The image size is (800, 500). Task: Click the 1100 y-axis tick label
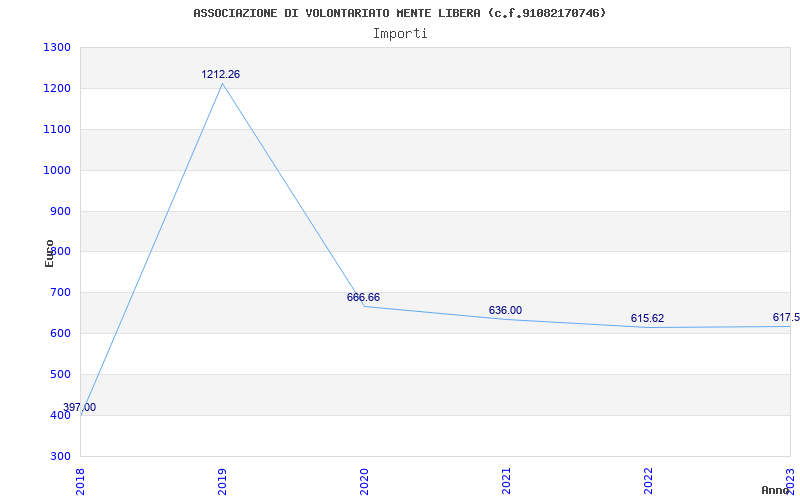(x=57, y=130)
